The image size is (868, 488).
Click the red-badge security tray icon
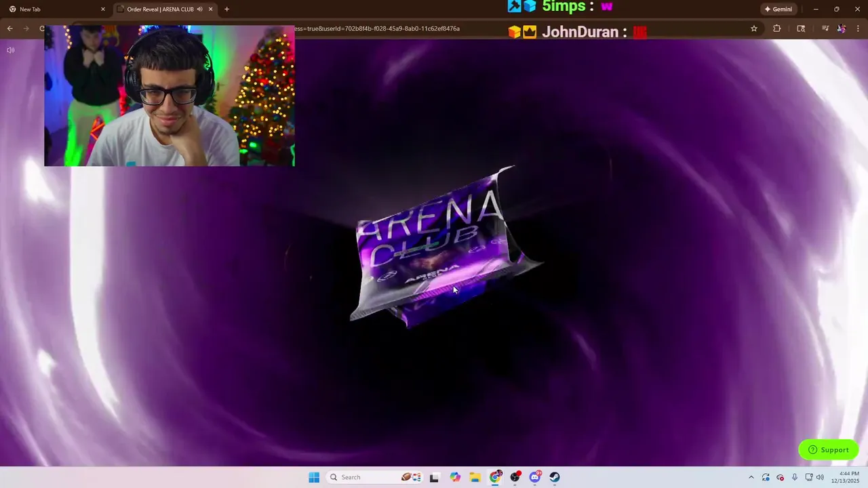tap(780, 477)
